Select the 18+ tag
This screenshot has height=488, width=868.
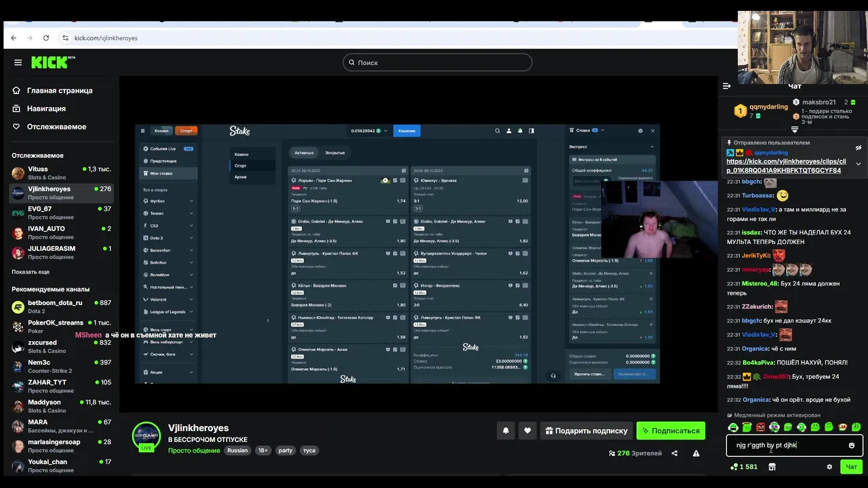pos(263,450)
